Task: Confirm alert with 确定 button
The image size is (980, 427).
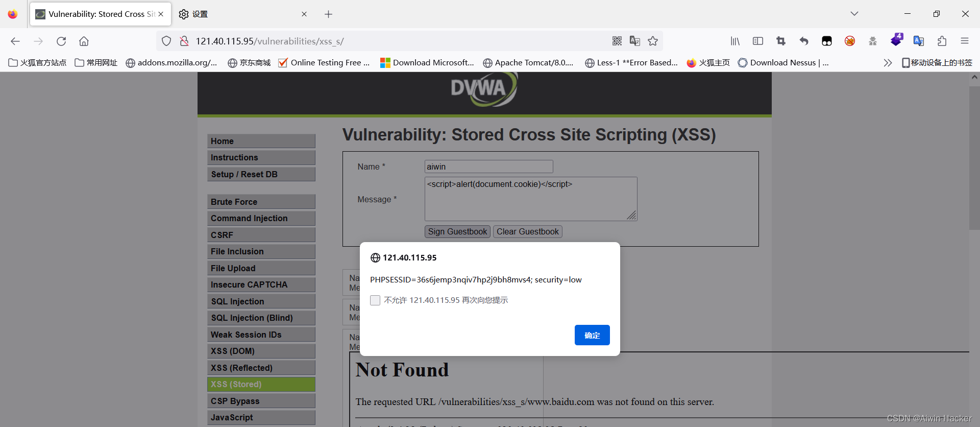Action: pyautogui.click(x=592, y=335)
